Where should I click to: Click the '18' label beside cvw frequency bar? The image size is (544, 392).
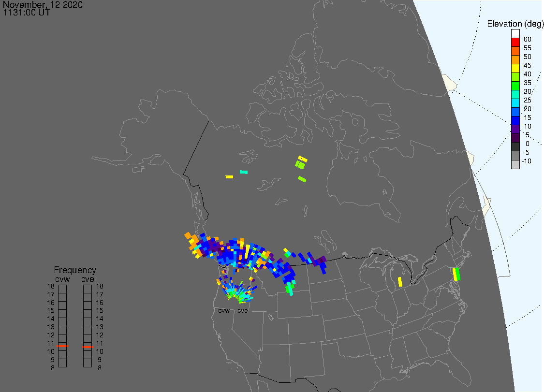pyautogui.click(x=51, y=286)
